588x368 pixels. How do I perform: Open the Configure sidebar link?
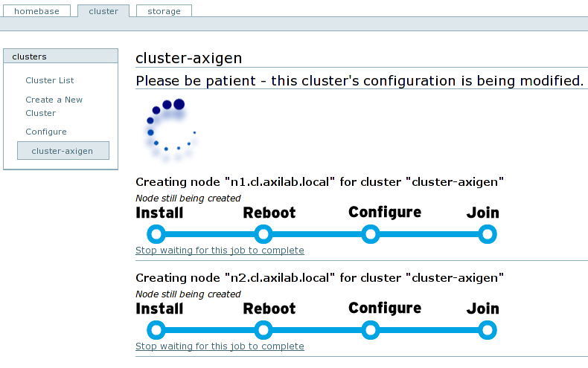click(x=46, y=132)
